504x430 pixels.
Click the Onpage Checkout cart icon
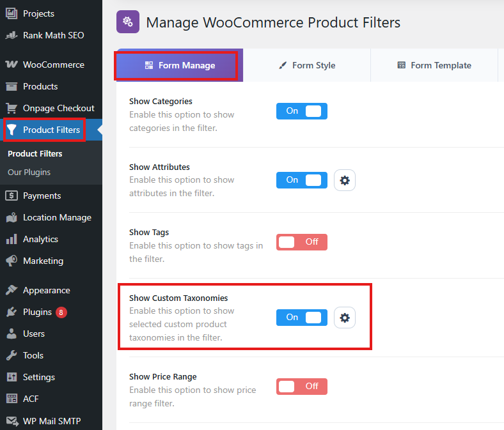tap(12, 108)
